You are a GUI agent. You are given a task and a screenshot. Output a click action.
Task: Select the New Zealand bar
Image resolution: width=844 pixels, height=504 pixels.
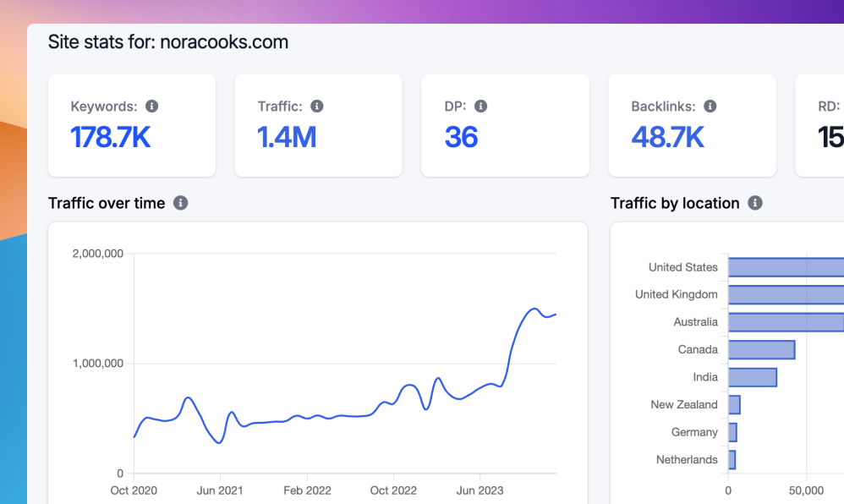coord(734,405)
